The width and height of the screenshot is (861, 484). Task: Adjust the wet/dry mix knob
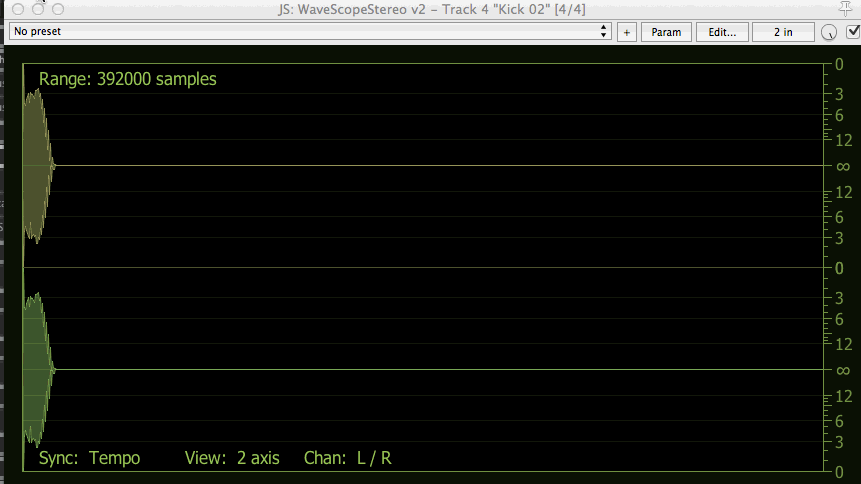(x=829, y=32)
